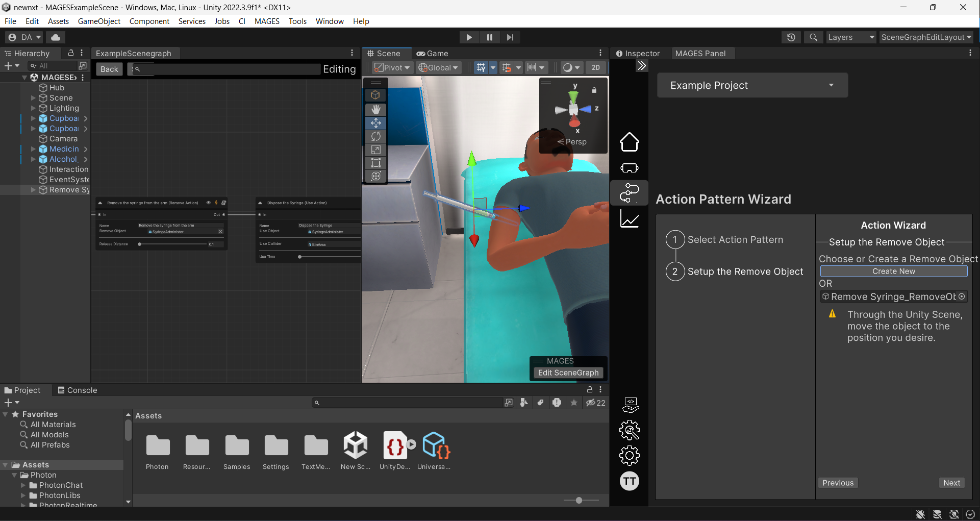Collapse the Photon folder in Project tree
Screen dimensions: 980x521
(14, 475)
